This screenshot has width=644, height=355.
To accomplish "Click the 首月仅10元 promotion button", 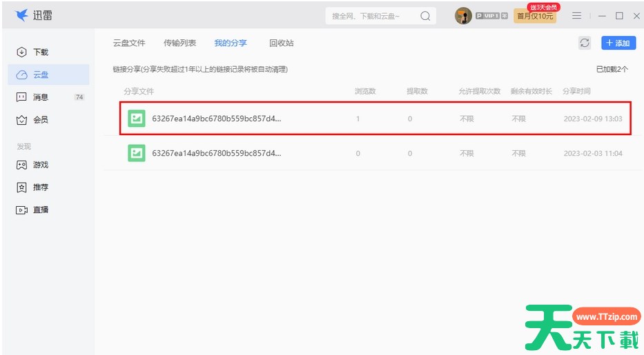I will pyautogui.click(x=535, y=17).
